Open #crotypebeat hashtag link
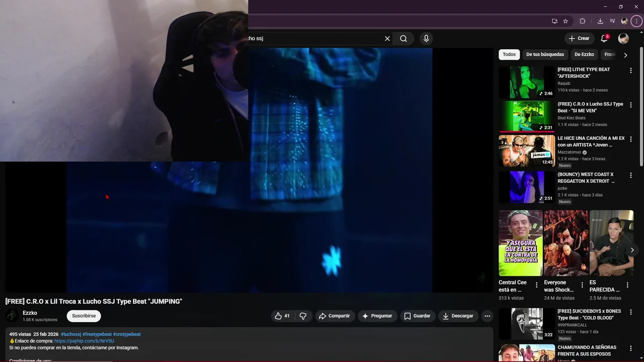This screenshot has width=644, height=362. pos(127,334)
